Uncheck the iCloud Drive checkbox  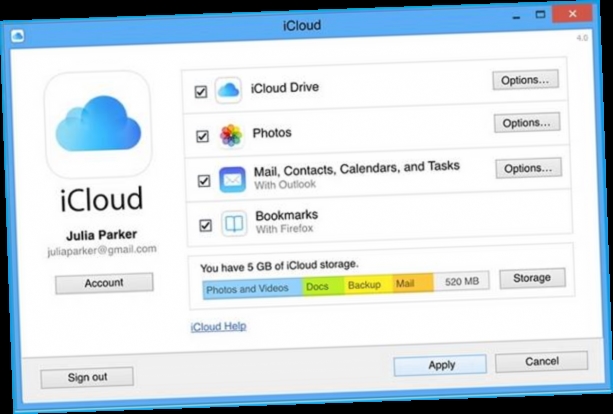pyautogui.click(x=201, y=92)
